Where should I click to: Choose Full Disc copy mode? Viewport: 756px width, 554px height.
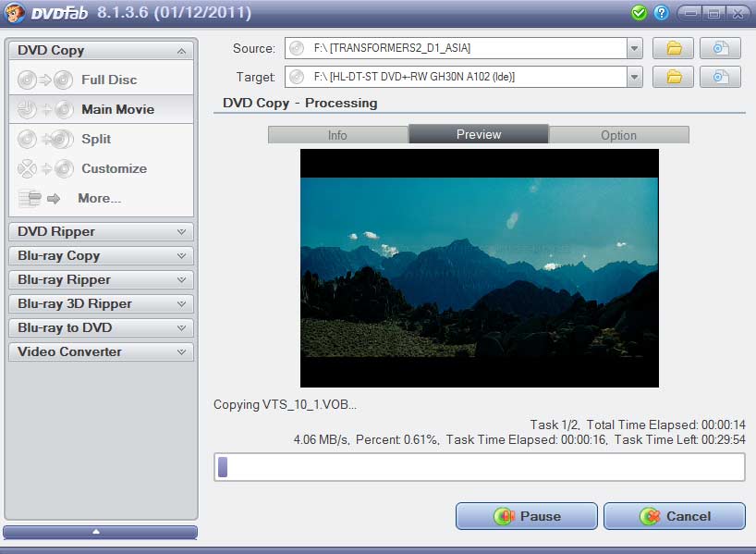pyautogui.click(x=102, y=80)
